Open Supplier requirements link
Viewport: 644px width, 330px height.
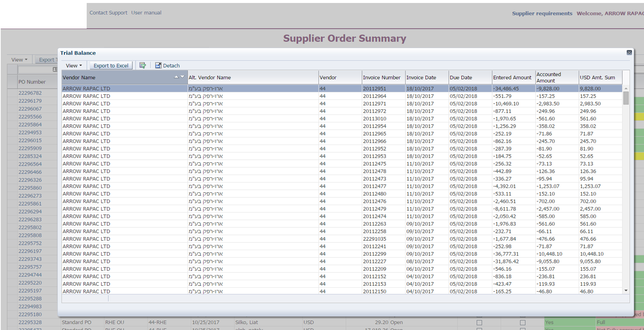pyautogui.click(x=542, y=13)
